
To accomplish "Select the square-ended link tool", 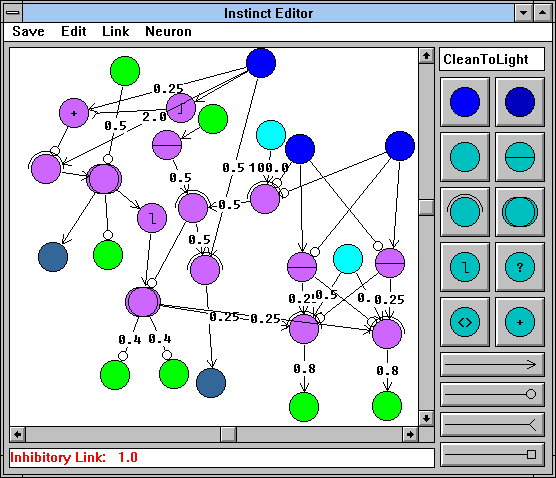I will pos(492,455).
